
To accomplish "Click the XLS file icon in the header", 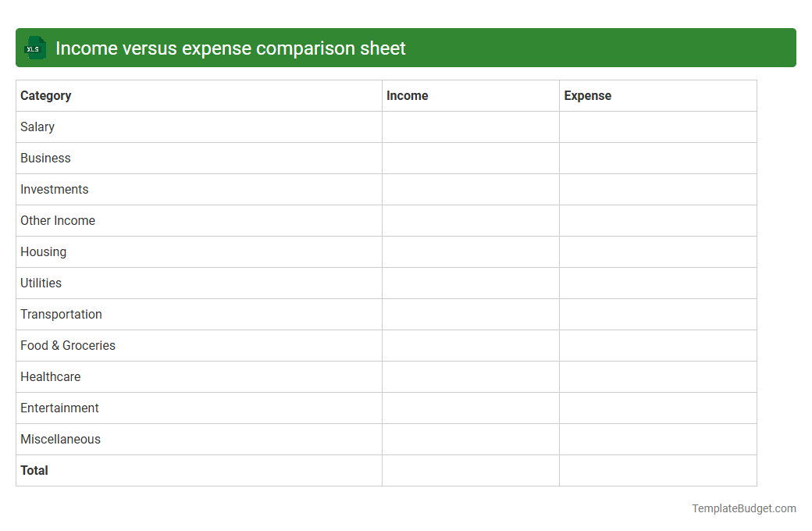I will click(x=34, y=48).
